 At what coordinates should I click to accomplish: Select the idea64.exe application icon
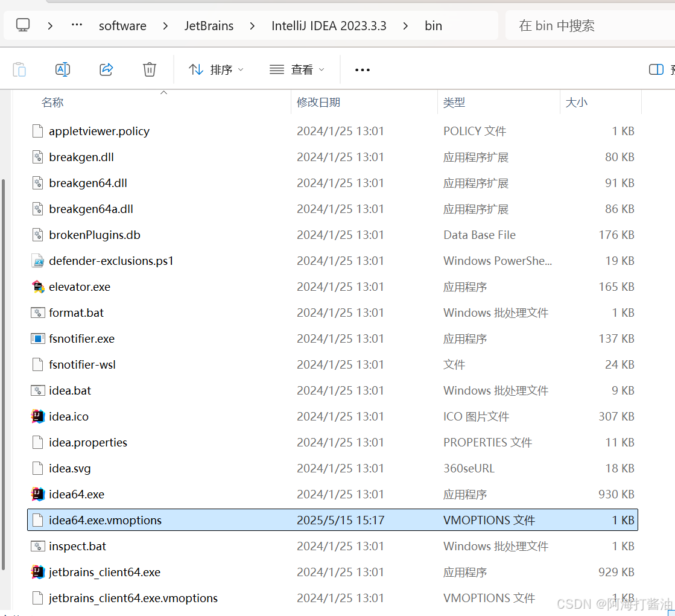pyautogui.click(x=38, y=494)
